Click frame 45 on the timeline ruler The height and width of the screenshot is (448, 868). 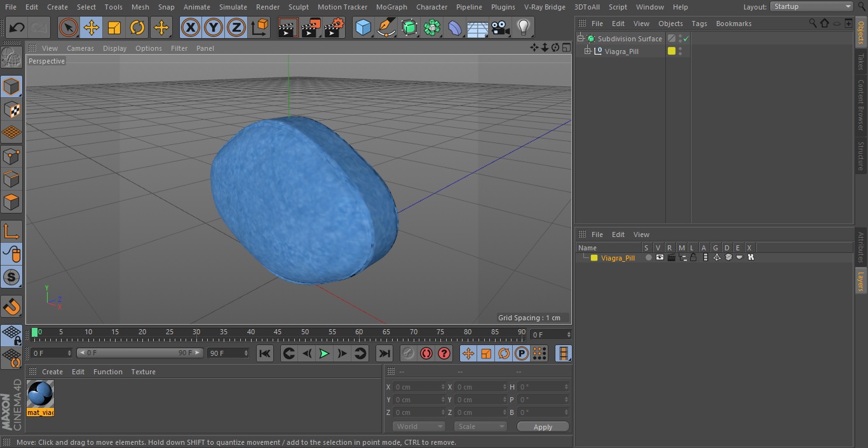point(278,332)
